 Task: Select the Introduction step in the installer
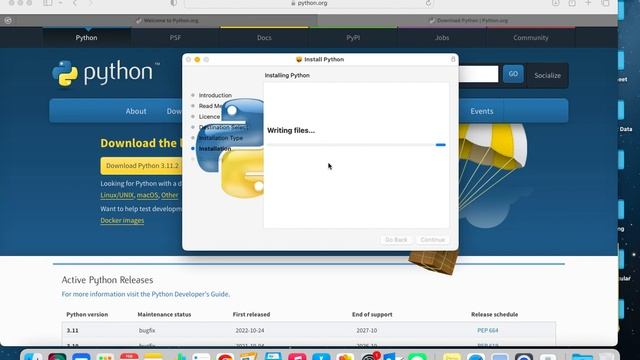coord(215,95)
